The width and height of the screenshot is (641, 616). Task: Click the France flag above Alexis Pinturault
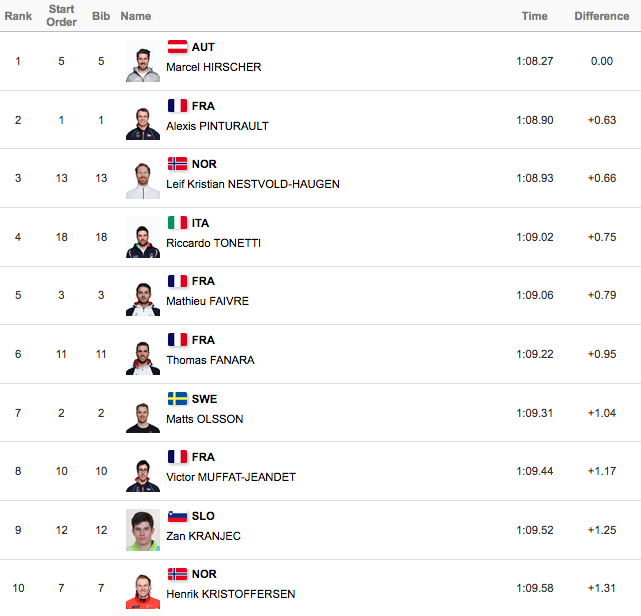pos(177,105)
